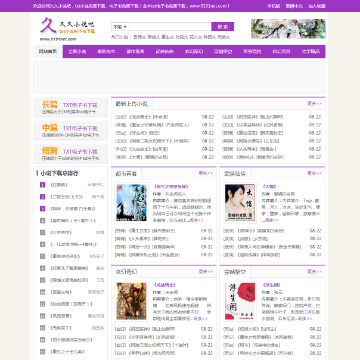
Task: Select the gray rank 4 badge
Action: [x=42, y=221]
